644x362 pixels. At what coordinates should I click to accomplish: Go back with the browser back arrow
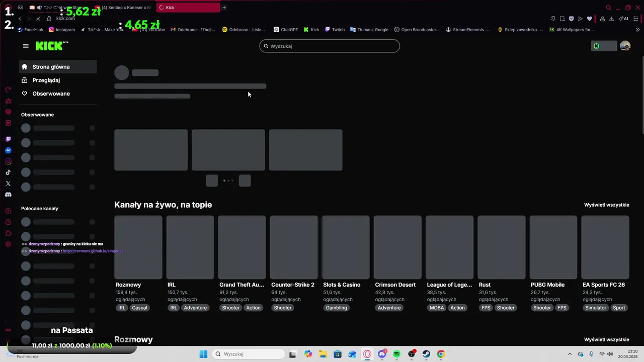(20, 19)
